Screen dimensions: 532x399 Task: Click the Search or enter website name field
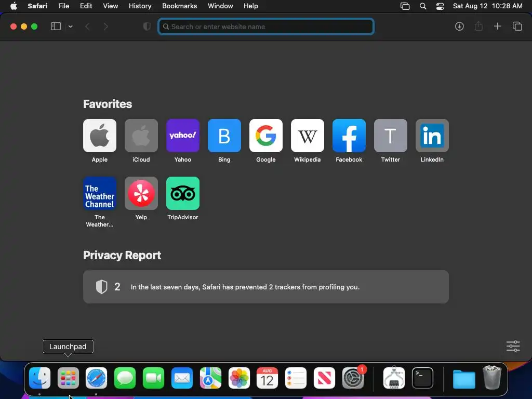point(266,26)
